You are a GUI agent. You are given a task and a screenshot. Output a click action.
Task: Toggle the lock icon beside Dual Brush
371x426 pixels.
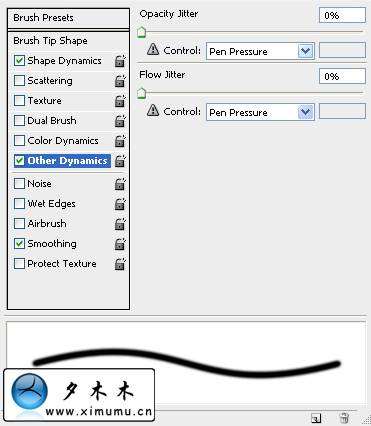click(120, 121)
